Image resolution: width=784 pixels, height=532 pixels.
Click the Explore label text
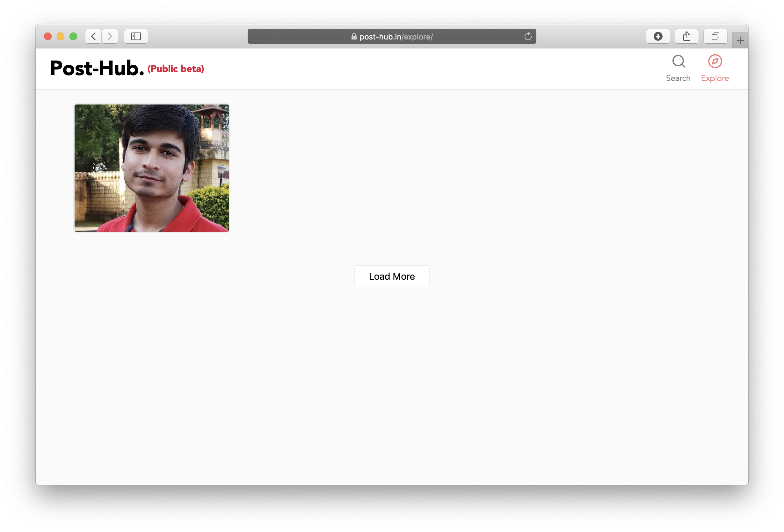(715, 78)
